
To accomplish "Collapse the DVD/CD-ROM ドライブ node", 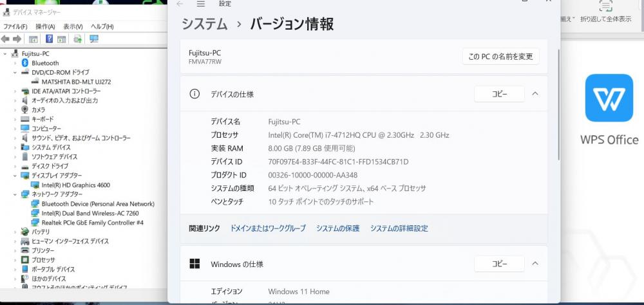I will coord(15,72).
